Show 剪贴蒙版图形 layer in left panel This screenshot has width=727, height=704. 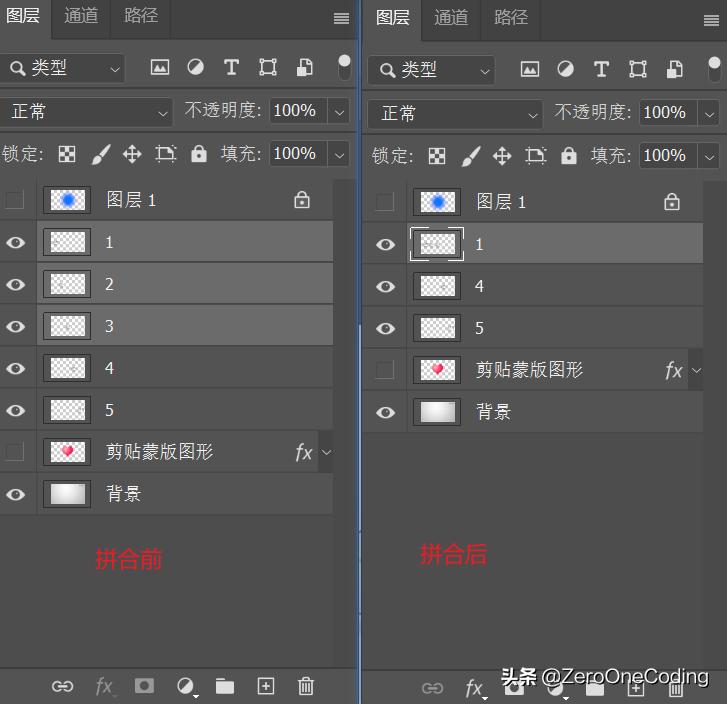pos(14,451)
